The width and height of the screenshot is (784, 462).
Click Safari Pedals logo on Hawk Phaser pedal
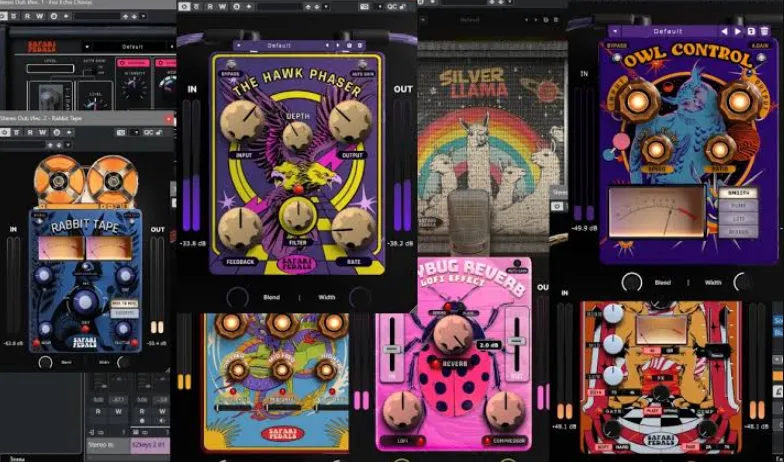point(298,264)
